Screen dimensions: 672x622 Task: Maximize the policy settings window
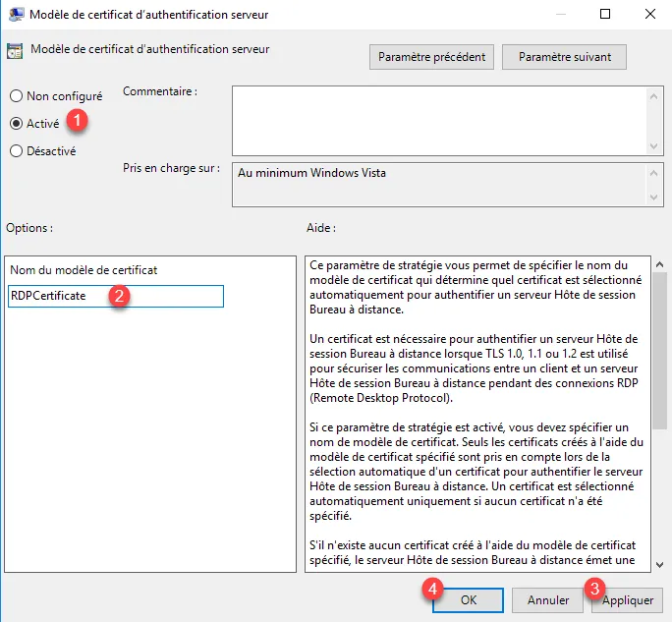(x=604, y=15)
